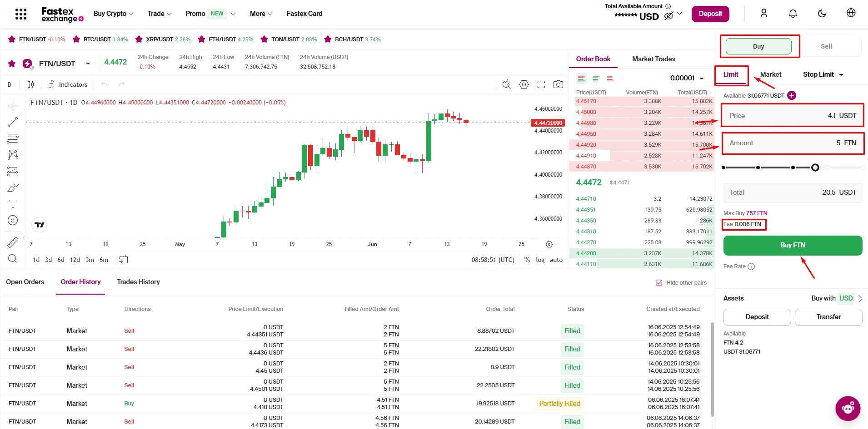Open the Stop Limit dropdown
The width and height of the screenshot is (868, 429).
(823, 74)
